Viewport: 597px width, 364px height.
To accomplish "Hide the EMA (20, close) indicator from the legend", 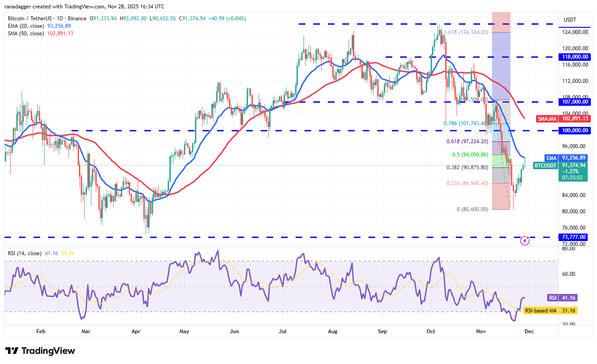I will [26, 26].
